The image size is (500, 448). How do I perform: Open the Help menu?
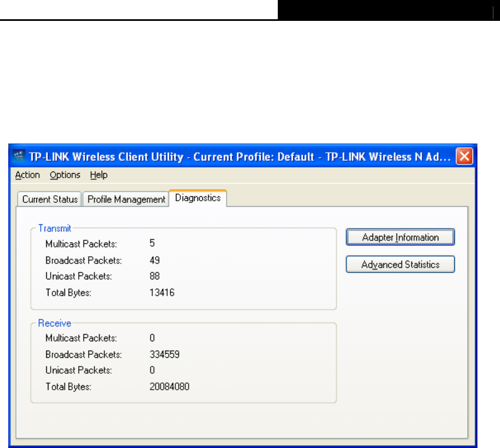99,175
